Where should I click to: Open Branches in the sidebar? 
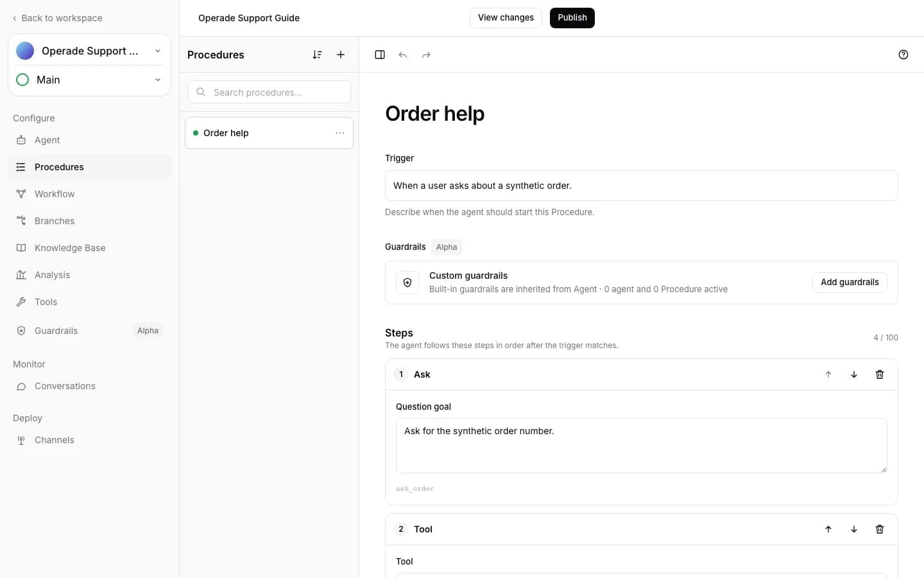pyautogui.click(x=89, y=221)
